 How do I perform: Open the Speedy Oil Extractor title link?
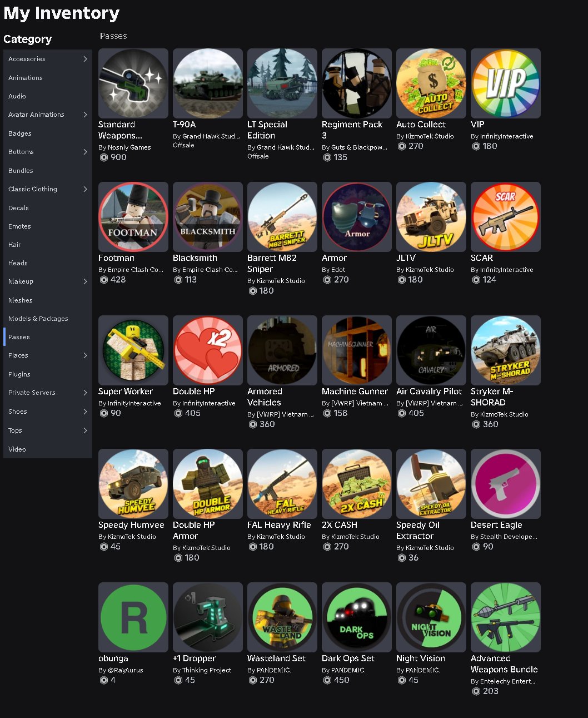coord(418,531)
